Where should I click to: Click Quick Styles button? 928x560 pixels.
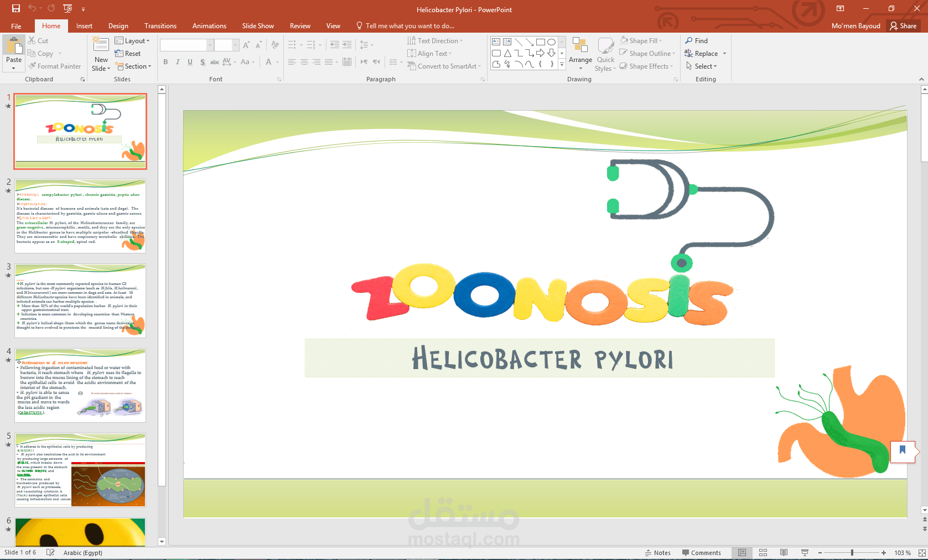point(605,54)
